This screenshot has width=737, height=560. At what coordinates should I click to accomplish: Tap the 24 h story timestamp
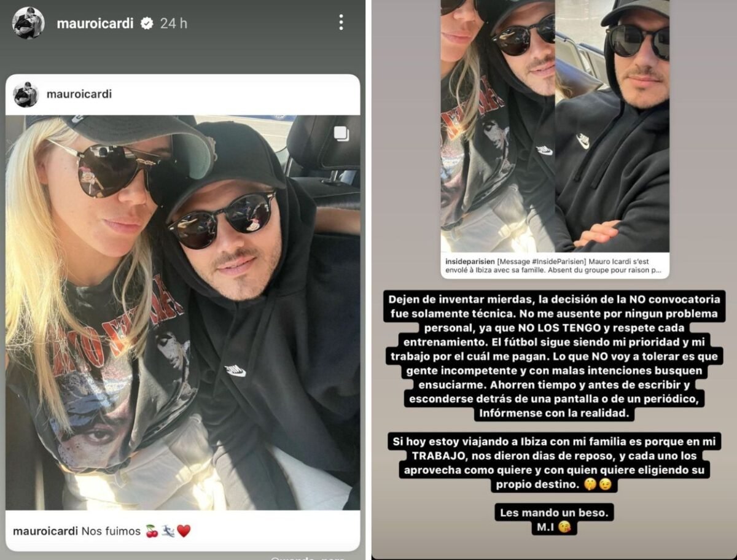pyautogui.click(x=174, y=23)
